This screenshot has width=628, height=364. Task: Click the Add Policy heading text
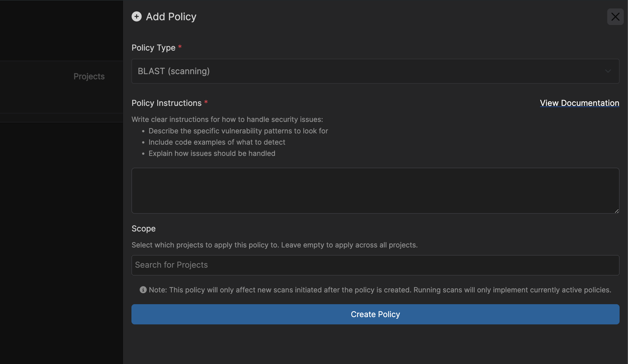coord(171,17)
